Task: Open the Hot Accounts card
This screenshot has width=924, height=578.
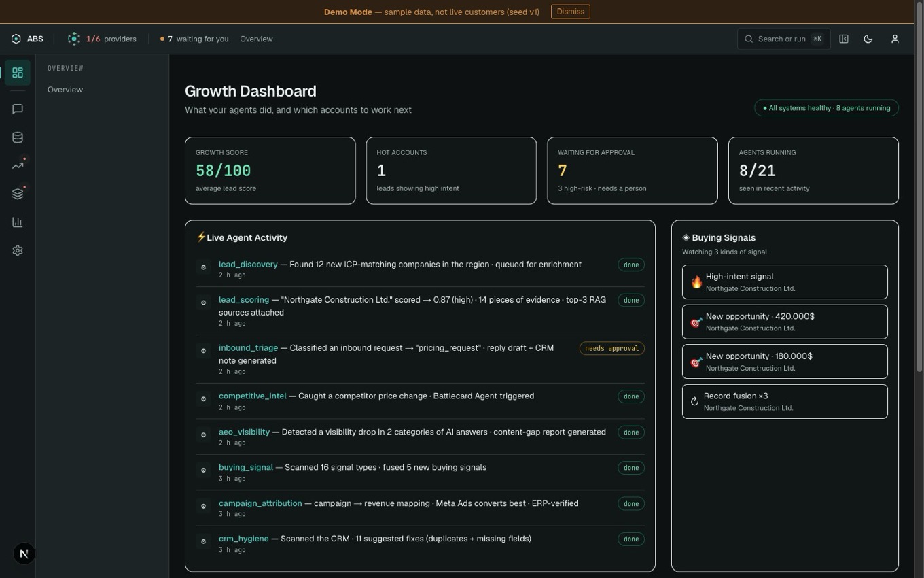Action: (x=451, y=171)
